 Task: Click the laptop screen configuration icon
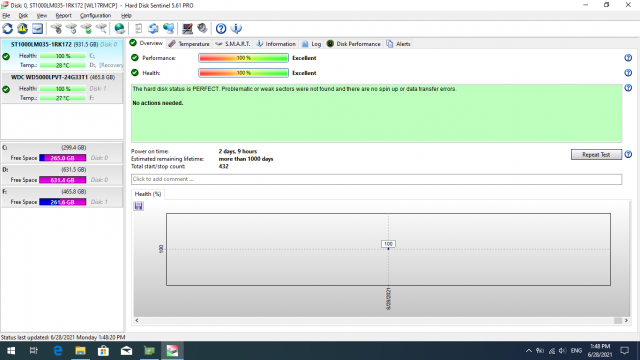pos(187,29)
